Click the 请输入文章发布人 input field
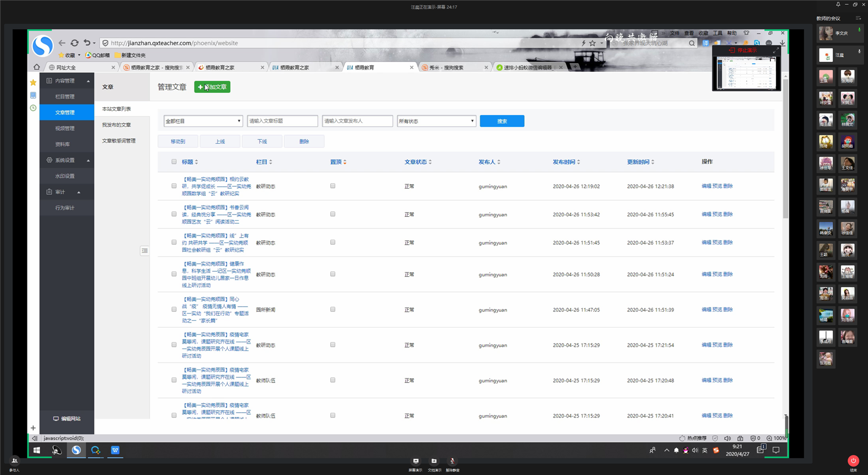The image size is (868, 475). [357, 121]
